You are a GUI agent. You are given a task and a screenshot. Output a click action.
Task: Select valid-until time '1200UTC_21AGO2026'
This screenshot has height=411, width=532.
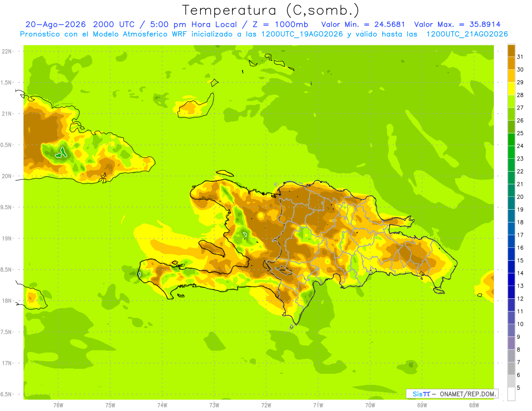click(467, 34)
